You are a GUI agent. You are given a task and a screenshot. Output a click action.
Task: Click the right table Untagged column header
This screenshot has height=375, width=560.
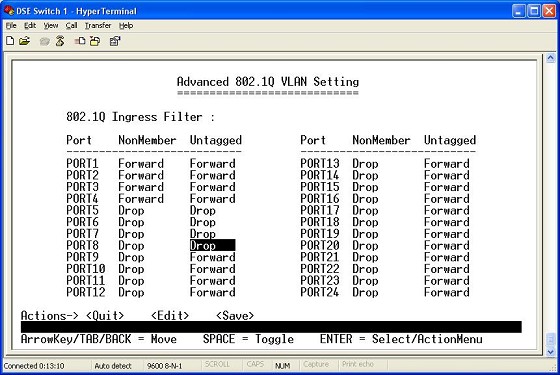pos(450,140)
